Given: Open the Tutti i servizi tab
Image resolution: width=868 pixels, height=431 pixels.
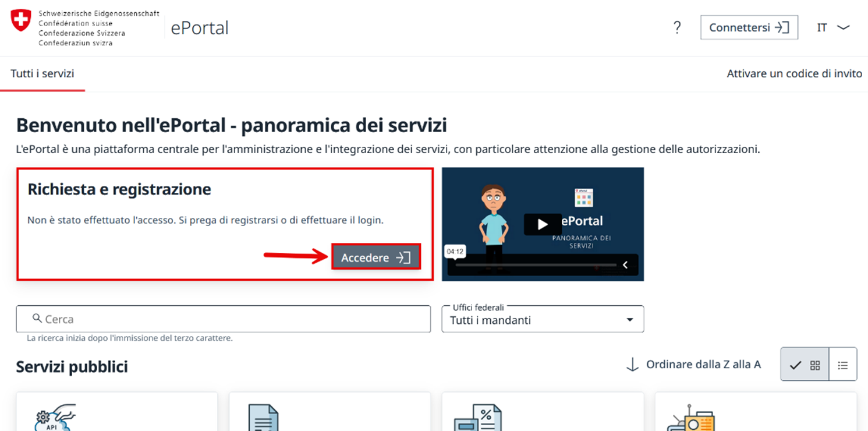Looking at the screenshot, I should [42, 74].
